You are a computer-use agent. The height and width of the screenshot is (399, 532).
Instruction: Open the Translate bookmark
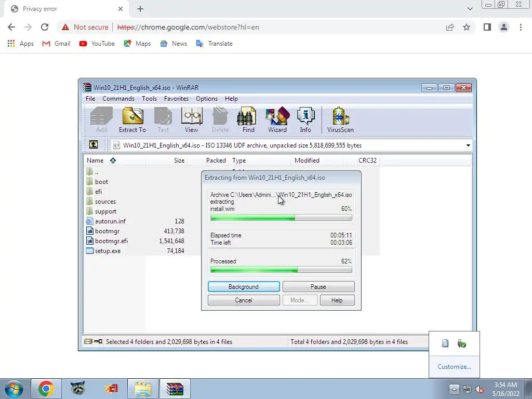[215, 44]
